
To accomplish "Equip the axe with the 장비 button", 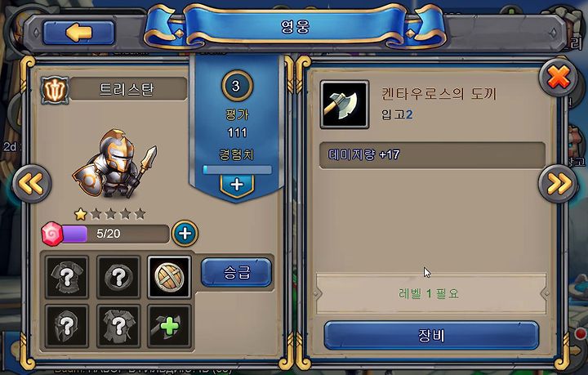I will (x=431, y=335).
